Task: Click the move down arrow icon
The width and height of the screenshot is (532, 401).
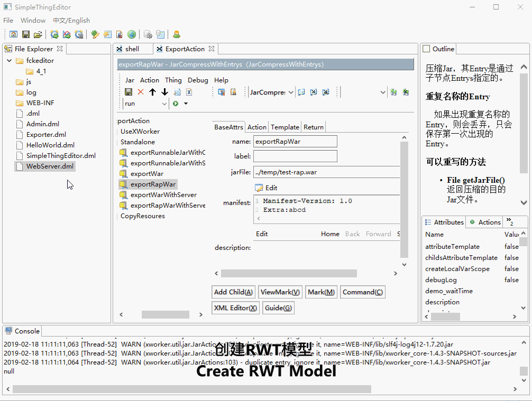Action: (164, 92)
